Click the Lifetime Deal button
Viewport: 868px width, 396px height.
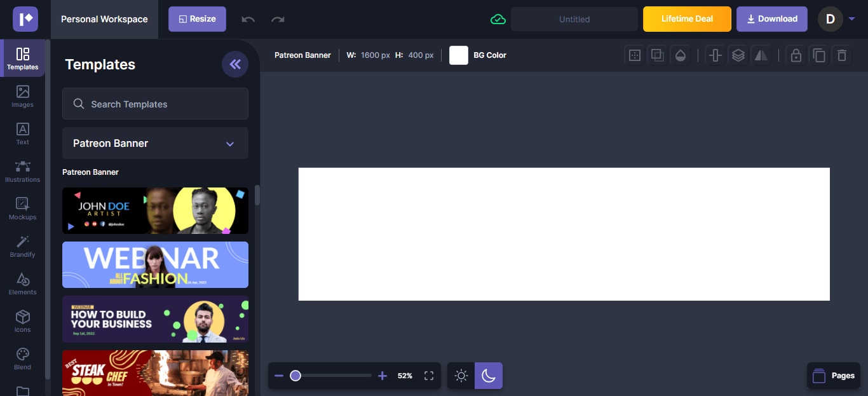pos(687,19)
